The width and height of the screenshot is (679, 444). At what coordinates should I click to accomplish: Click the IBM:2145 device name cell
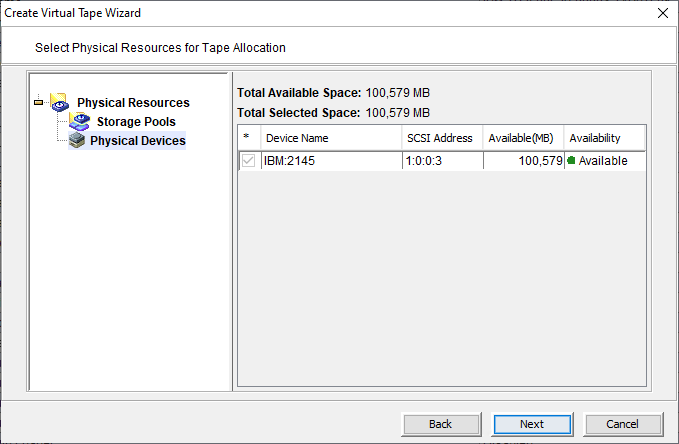click(x=332, y=161)
